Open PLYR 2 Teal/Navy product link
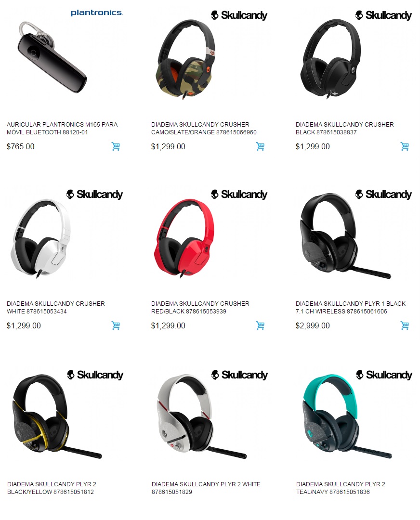The width and height of the screenshot is (420, 520). pyautogui.click(x=341, y=488)
